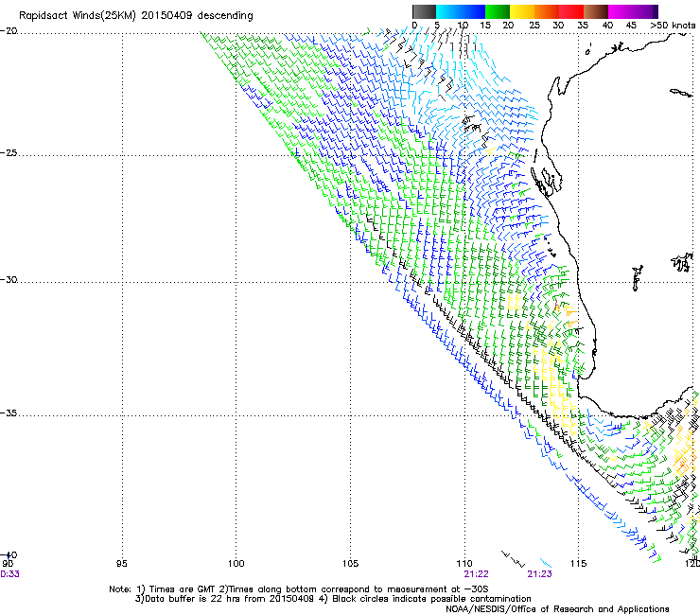The image size is (700, 615).
Task: Click the '21:22' swath time label
Action: 477,574
